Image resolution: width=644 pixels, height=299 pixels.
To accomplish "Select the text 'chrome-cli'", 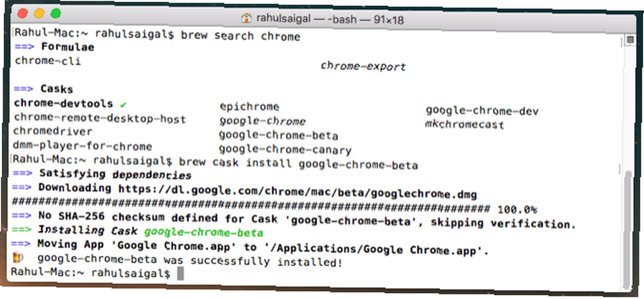I will click(48, 61).
